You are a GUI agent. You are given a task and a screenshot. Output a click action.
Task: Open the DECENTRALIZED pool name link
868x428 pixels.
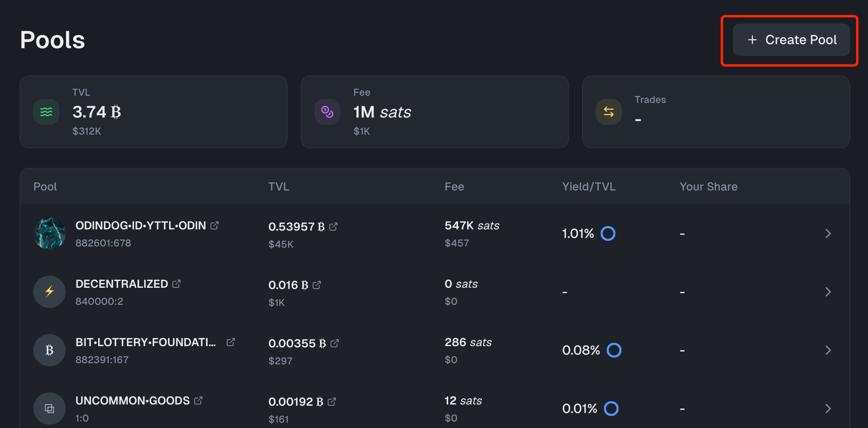tap(122, 284)
